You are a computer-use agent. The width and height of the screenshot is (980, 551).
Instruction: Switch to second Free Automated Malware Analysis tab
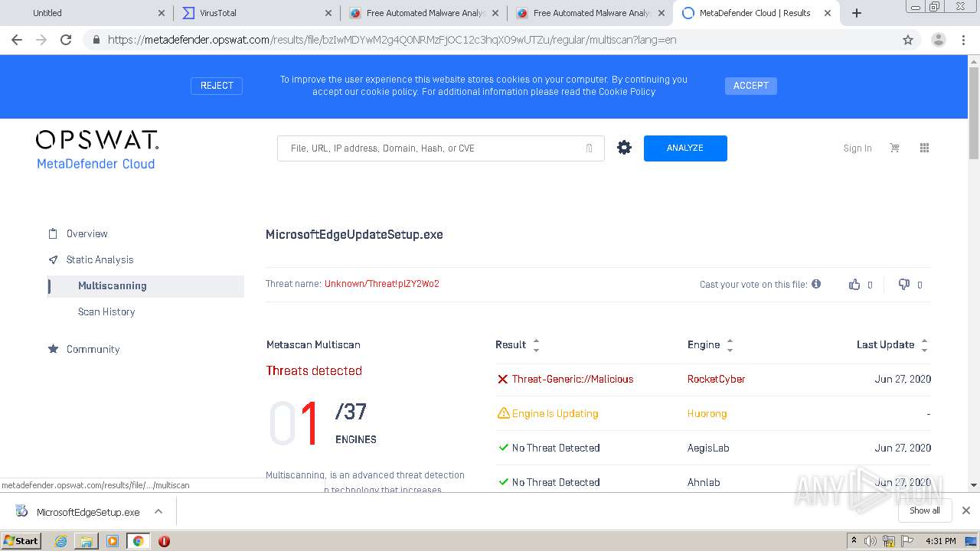590,13
